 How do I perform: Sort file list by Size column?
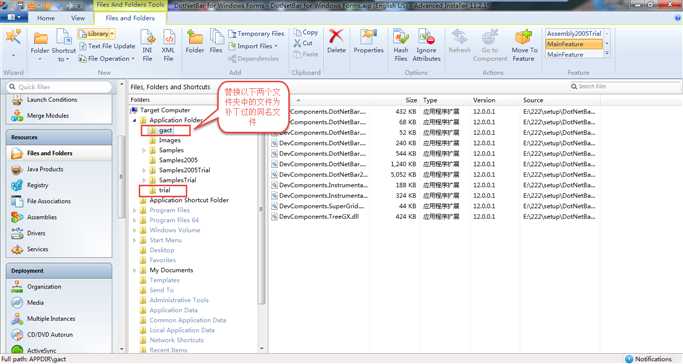pos(411,100)
